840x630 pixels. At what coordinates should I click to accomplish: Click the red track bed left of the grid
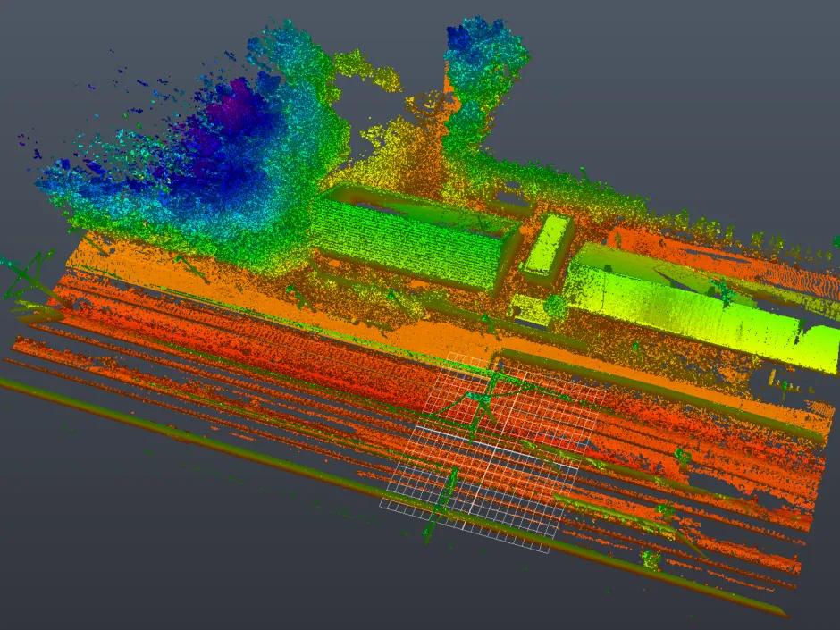(x=268, y=357)
